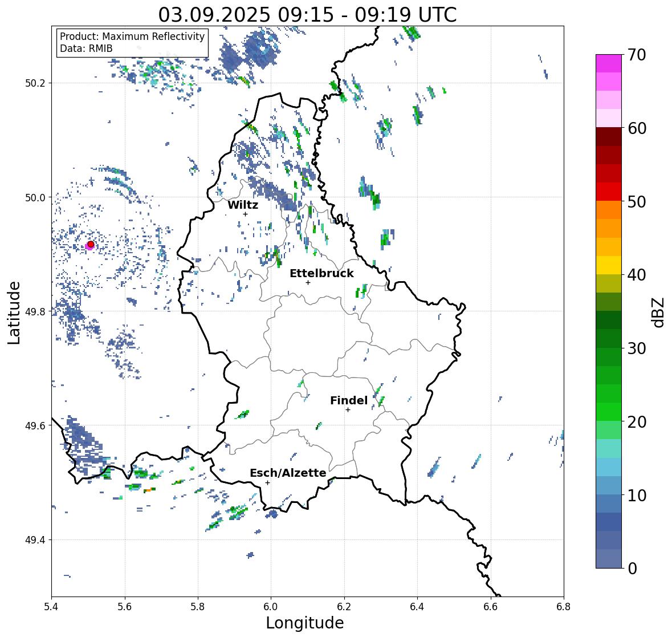Screen dimensions: 672x637
Task: Click the plus marker below Esch/Alzette
Action: point(267,482)
